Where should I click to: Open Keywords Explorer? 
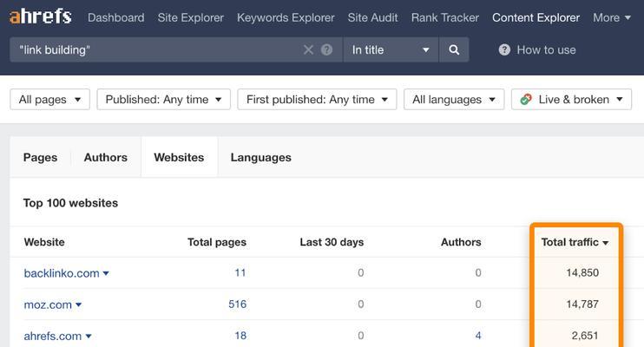coord(286,17)
